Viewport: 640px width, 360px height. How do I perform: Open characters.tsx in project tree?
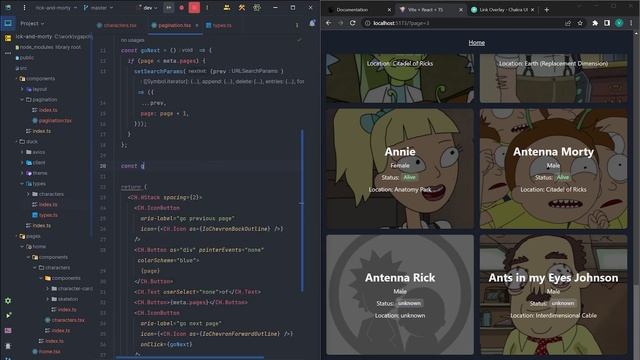point(64,320)
